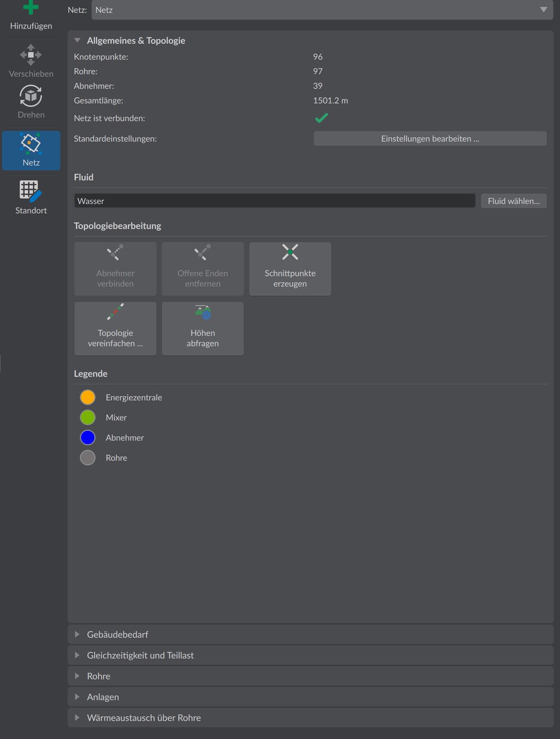Click the Rohre count value 97
The image size is (560, 739).
point(318,71)
